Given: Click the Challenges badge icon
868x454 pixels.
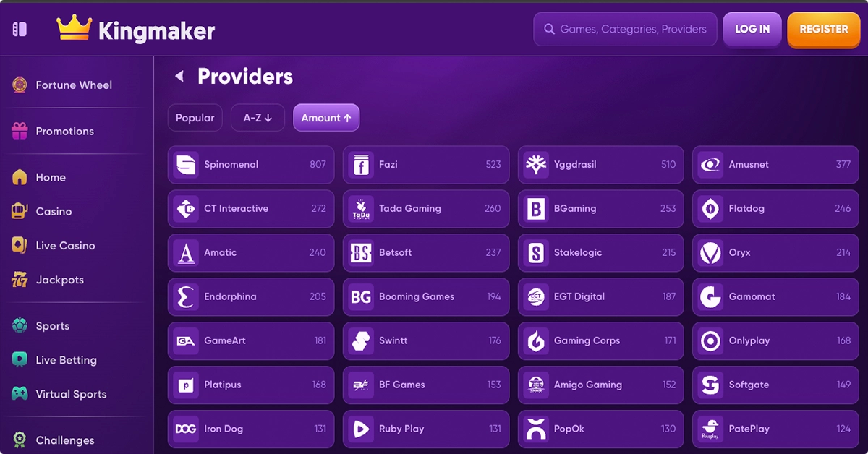Looking at the screenshot, I should click(x=20, y=440).
